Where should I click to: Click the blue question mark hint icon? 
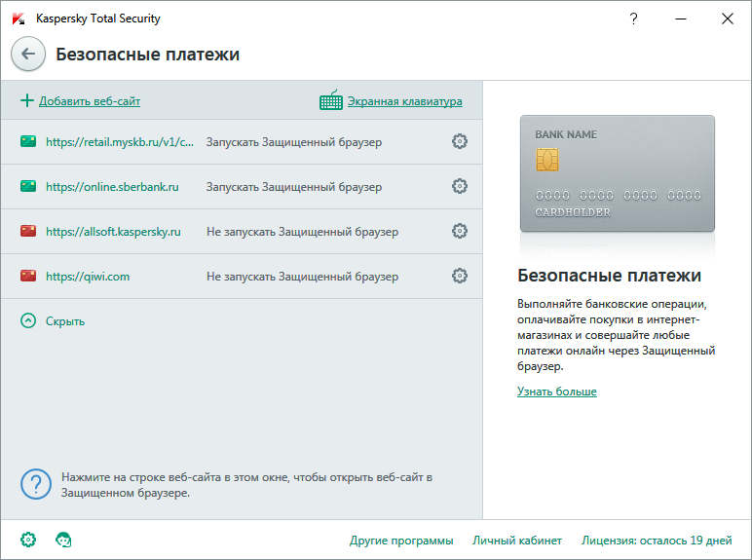tap(36, 484)
